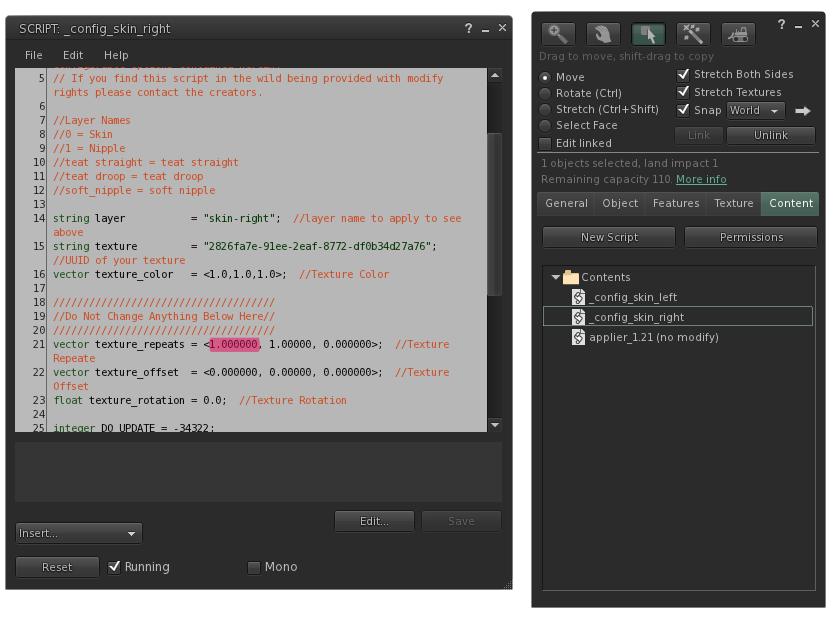This screenshot has height=621, width=834.
Task: Click the arrow icon beside Snap World
Action: 802,111
